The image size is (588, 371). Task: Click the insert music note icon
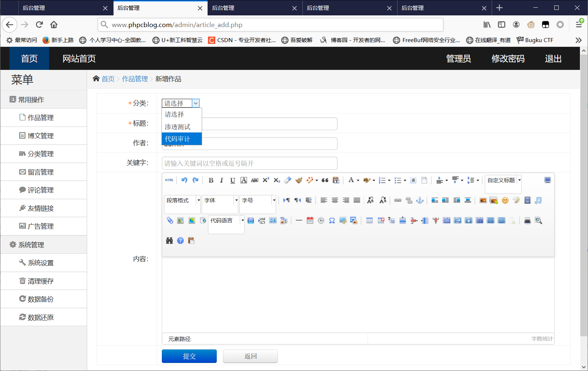pyautogui.click(x=538, y=200)
